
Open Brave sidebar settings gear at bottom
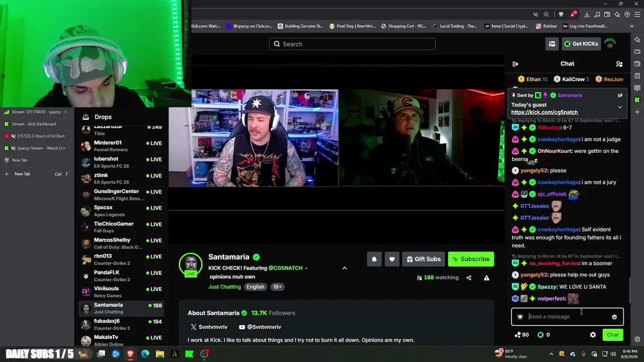[x=637, y=339]
